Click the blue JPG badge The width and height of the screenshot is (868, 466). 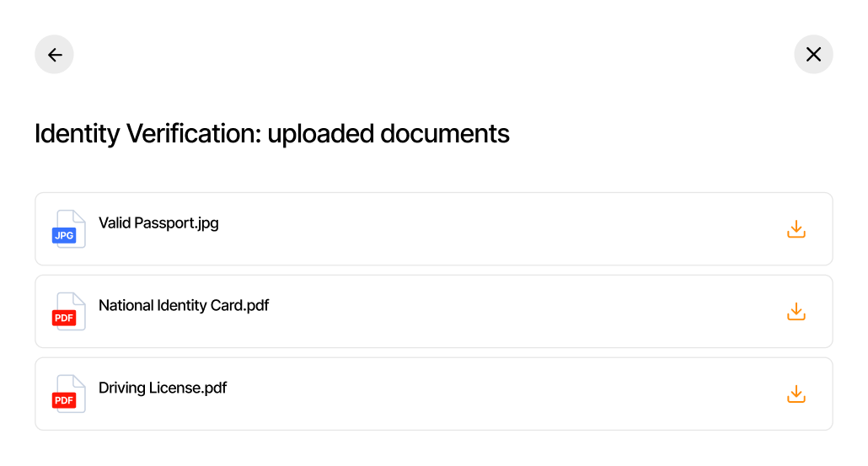(x=64, y=236)
